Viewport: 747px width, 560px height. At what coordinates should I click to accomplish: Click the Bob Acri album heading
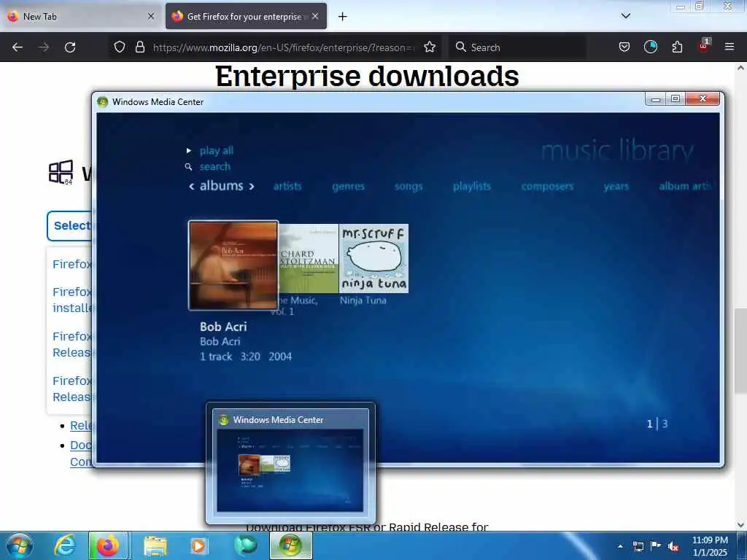coord(223,327)
